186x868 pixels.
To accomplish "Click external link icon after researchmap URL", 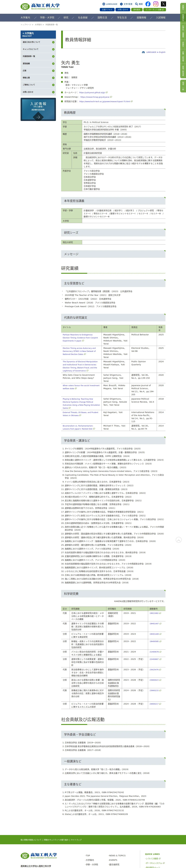I will point(111,97).
